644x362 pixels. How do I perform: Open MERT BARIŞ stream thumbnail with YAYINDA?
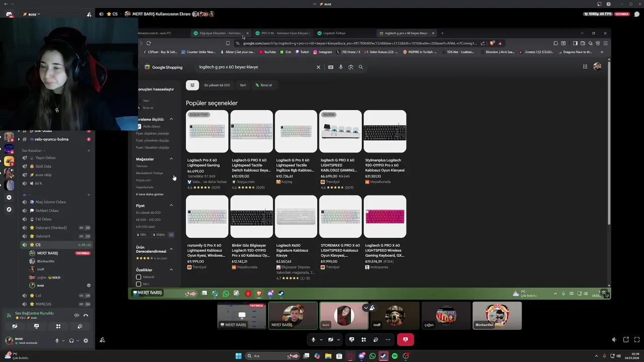coord(242,316)
